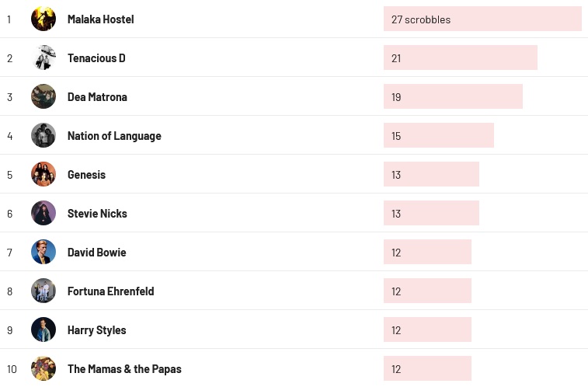Click David Bowie's avatar image
588x387 pixels.
point(43,252)
